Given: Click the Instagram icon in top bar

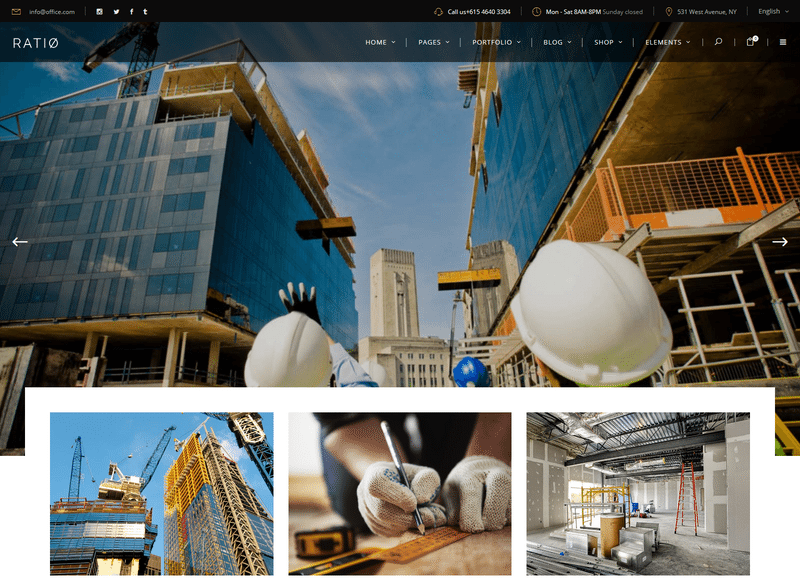Looking at the screenshot, I should coord(99,12).
